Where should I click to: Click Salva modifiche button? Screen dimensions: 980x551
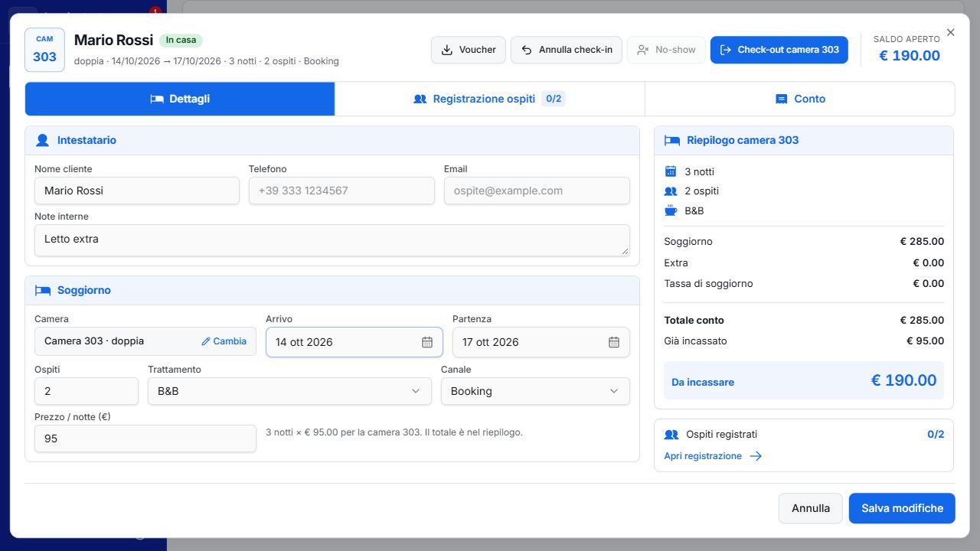point(902,508)
